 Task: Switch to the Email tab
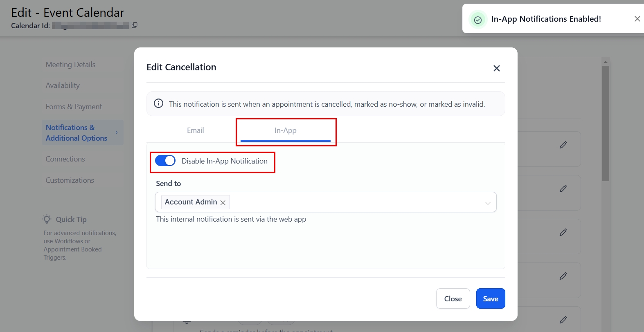(195, 130)
